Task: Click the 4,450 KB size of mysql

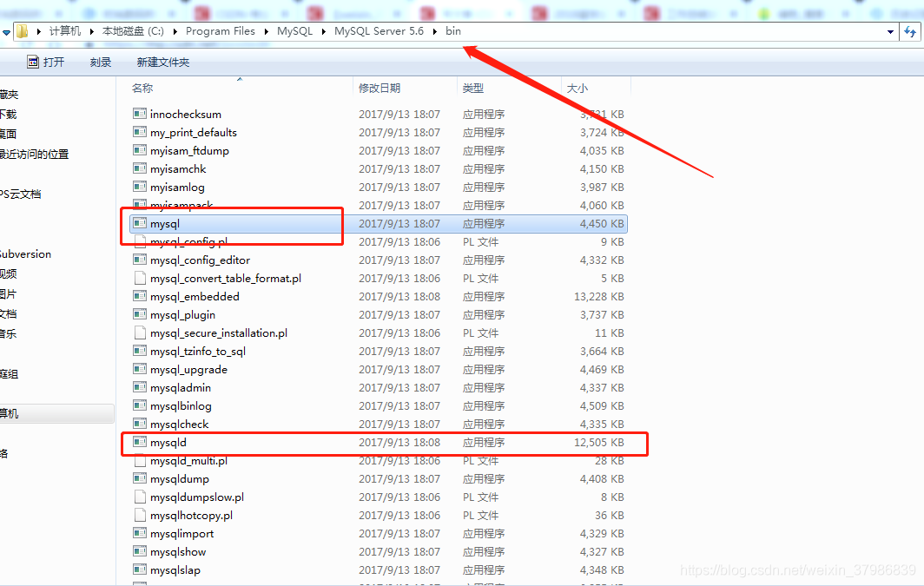Action: pos(602,224)
